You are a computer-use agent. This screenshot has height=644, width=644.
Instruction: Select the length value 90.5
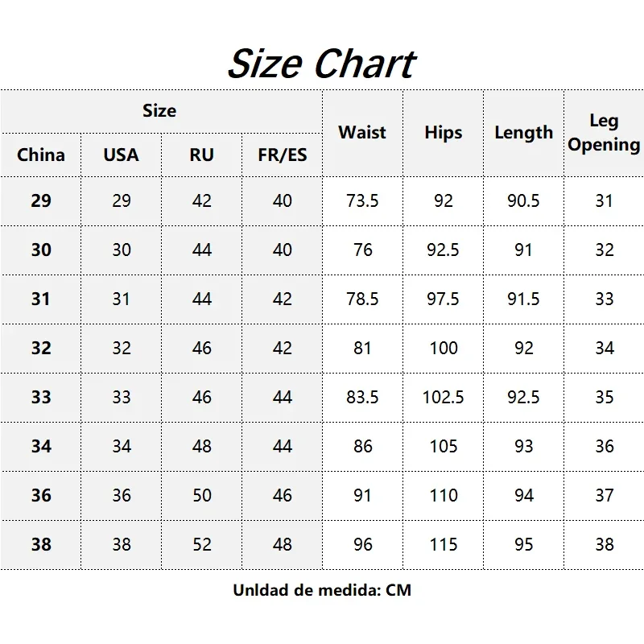(523, 200)
